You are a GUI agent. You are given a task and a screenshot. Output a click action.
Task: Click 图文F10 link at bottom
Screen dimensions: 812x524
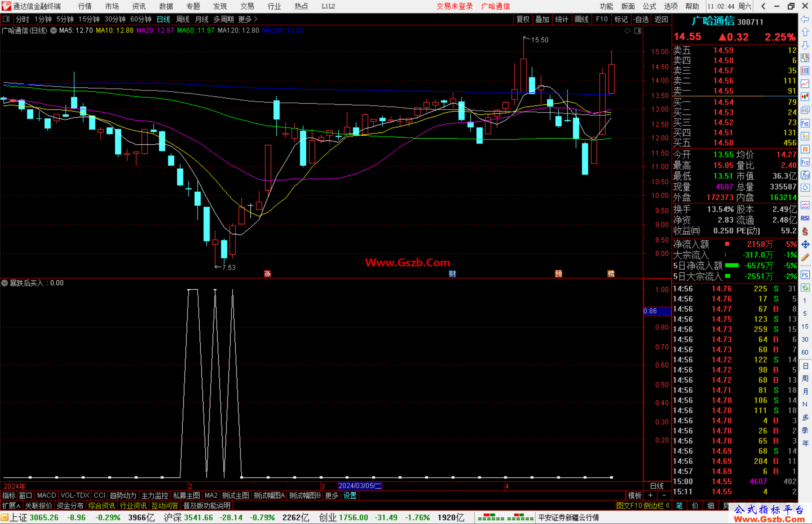(629, 506)
